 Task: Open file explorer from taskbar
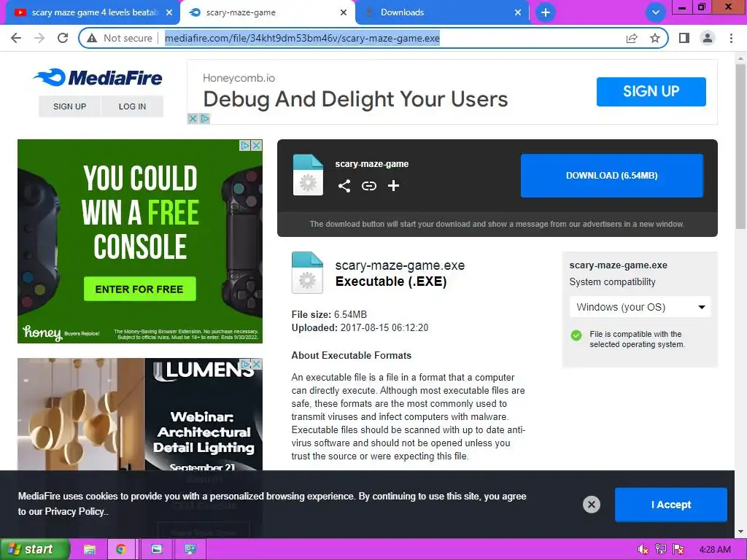90,550
